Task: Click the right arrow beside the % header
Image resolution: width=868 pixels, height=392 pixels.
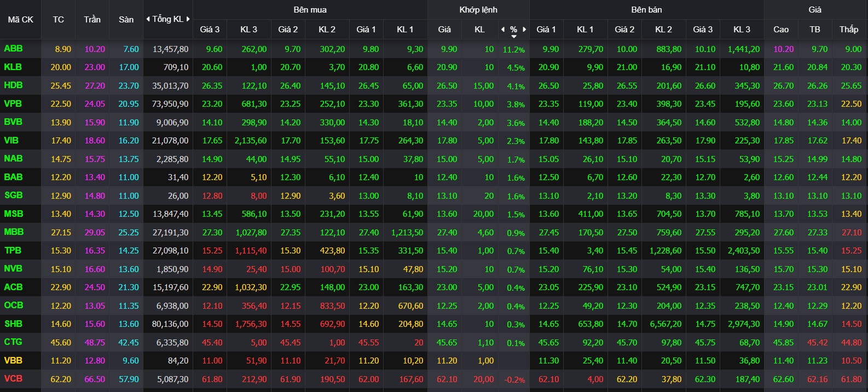Action: tap(524, 30)
